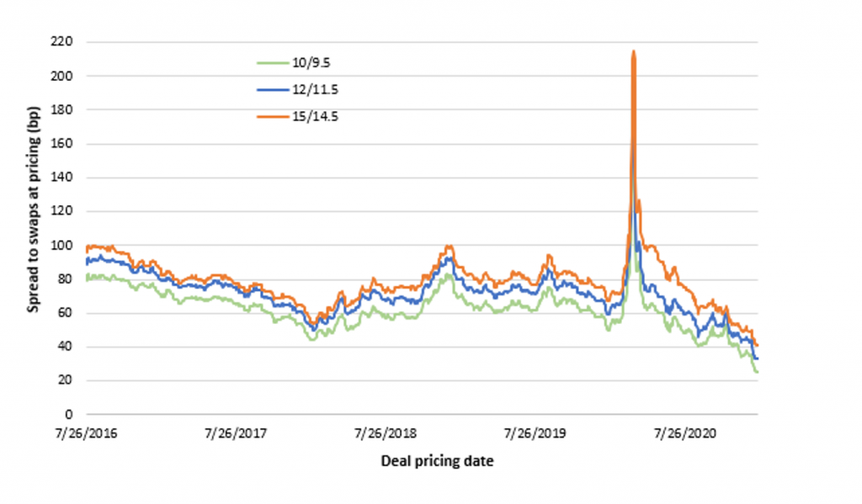
Task: Click the green 10/9.5 legend line swatch
Action: coord(274,61)
